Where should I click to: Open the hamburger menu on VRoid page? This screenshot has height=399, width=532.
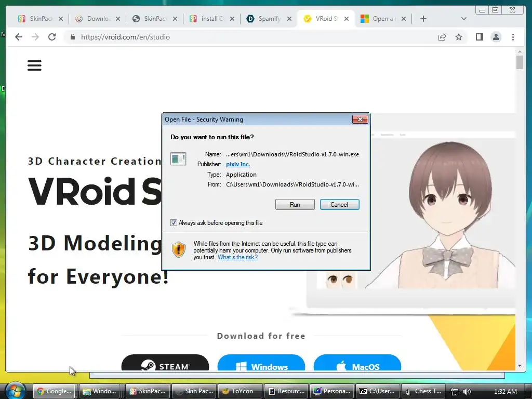34,65
